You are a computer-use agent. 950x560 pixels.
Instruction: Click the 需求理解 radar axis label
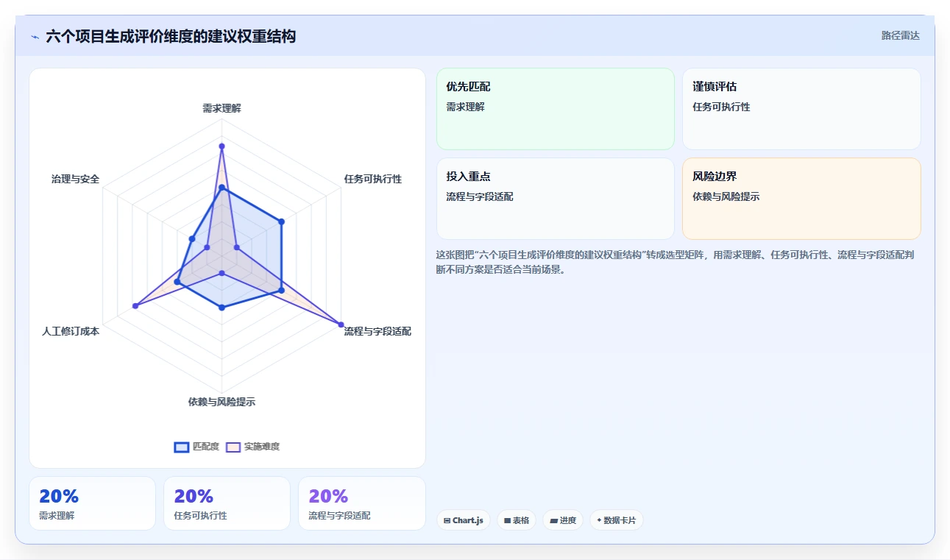pyautogui.click(x=221, y=108)
